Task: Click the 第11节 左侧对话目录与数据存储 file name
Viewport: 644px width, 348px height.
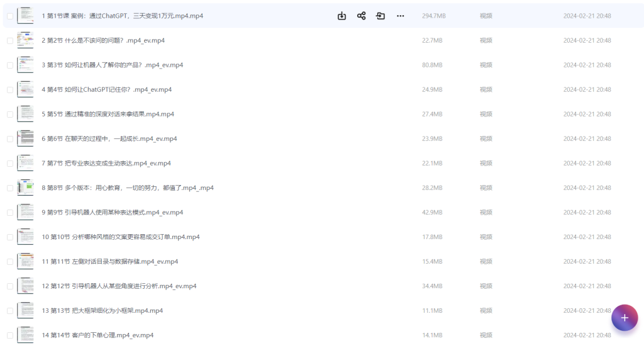Action: pyautogui.click(x=109, y=261)
